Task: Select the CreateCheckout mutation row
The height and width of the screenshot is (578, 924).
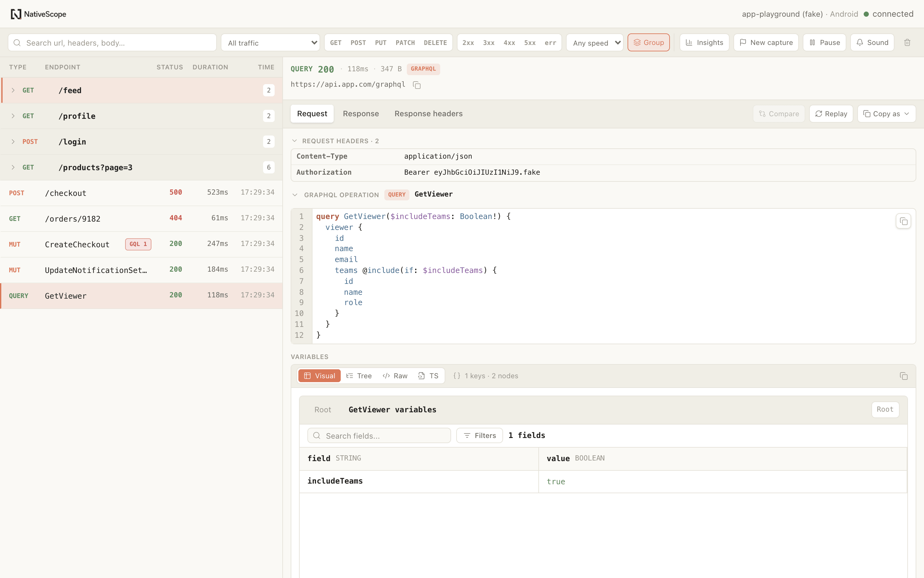Action: pos(141,244)
